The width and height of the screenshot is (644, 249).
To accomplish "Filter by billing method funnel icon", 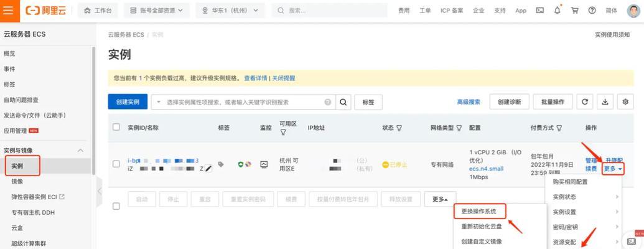I will [x=559, y=128].
